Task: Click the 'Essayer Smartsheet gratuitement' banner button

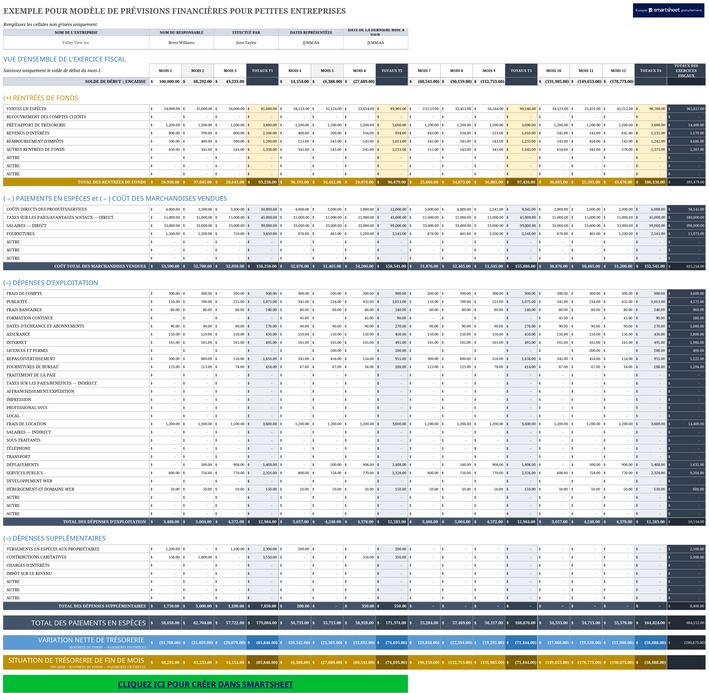Action: 668,10
